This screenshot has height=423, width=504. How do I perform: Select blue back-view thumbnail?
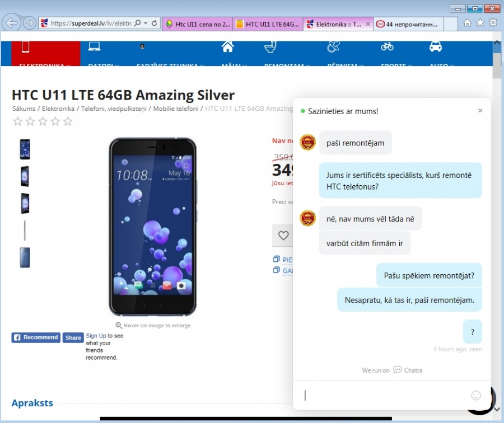coord(25,257)
